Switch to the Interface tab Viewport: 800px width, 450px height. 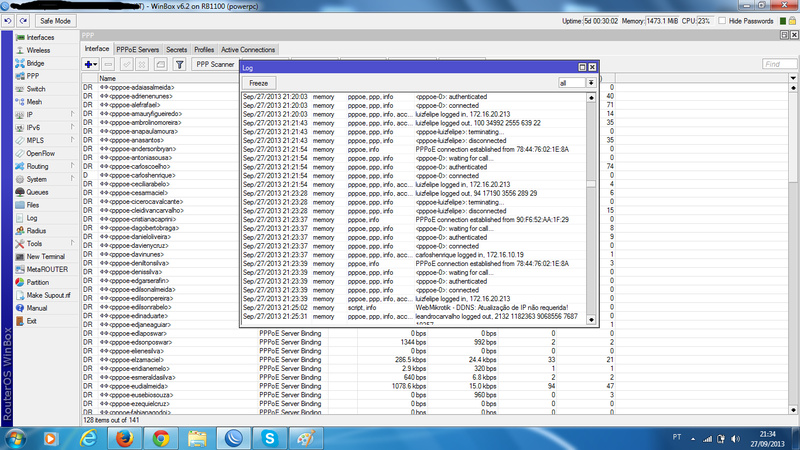tap(96, 49)
